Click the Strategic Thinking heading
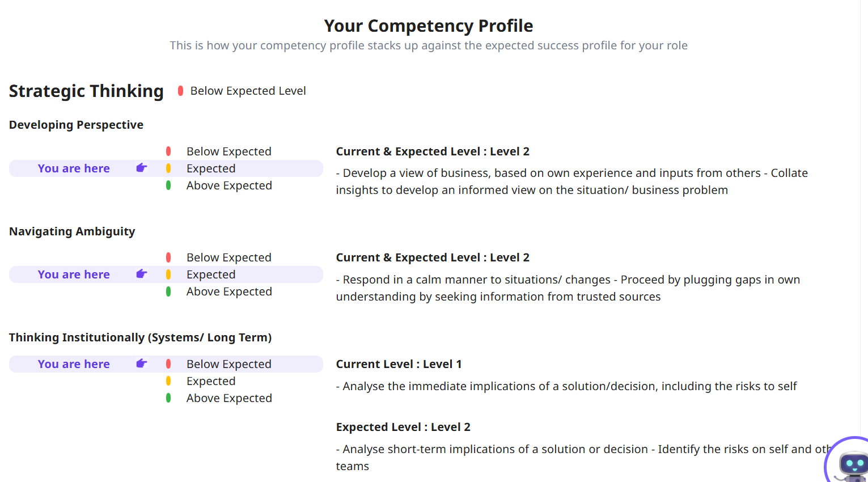 point(86,91)
